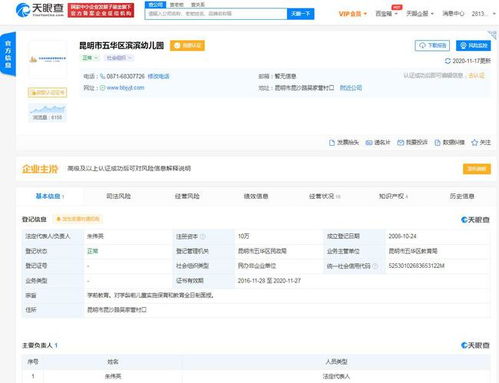Click the refresh icon next to 2020-11-17更新
The width and height of the screenshot is (499, 383).
448,61
